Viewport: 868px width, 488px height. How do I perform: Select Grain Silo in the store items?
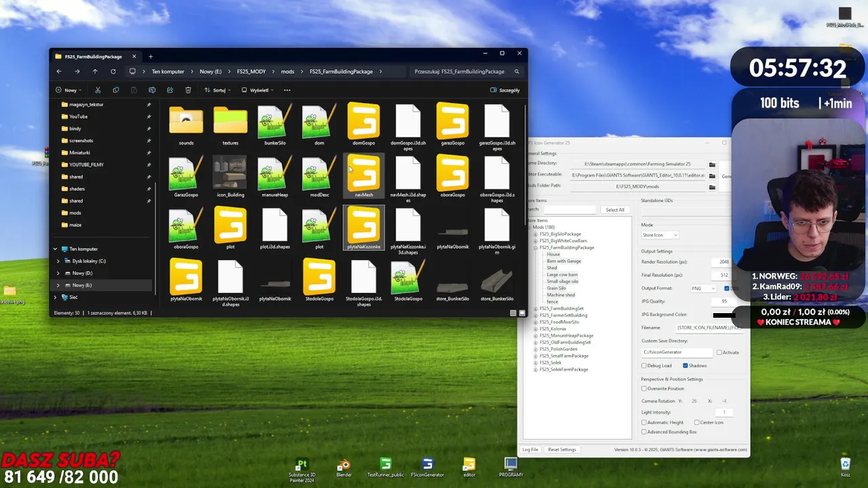[x=557, y=288]
